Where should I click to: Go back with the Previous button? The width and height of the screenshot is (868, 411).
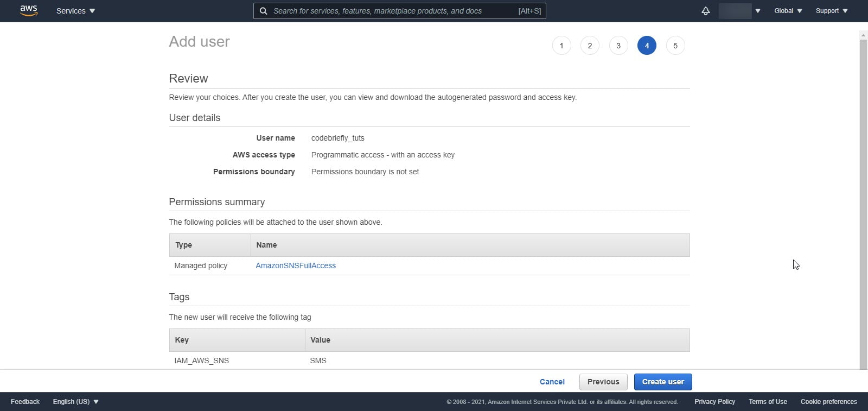tap(603, 382)
